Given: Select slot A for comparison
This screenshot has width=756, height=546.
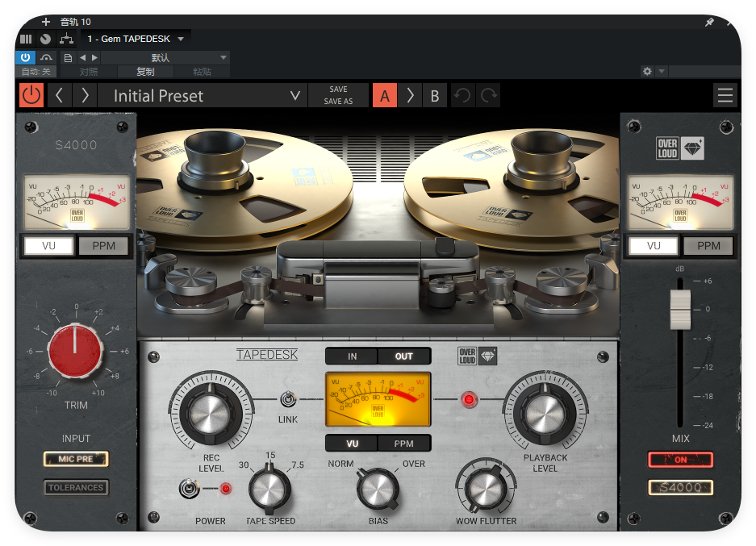Looking at the screenshot, I should (x=385, y=95).
